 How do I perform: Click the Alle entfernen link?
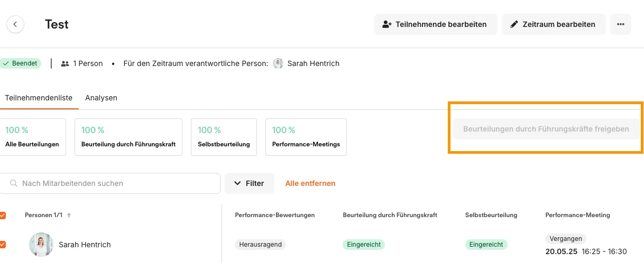310,183
